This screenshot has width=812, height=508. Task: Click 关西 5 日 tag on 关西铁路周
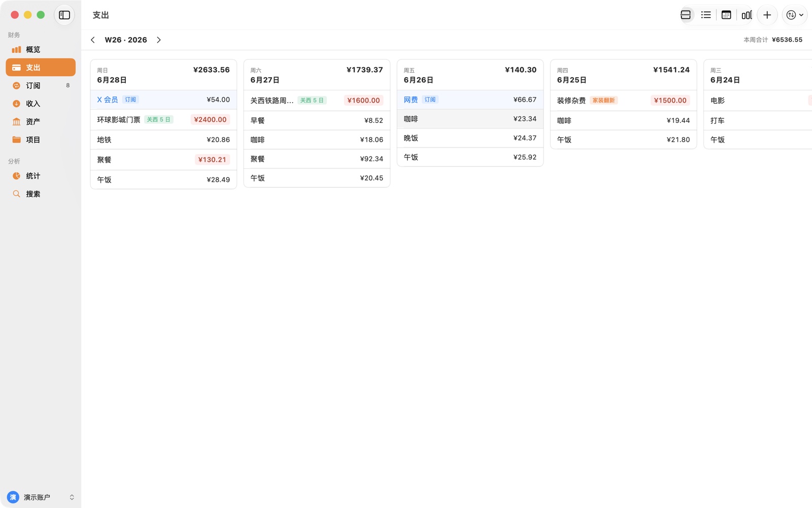point(312,100)
